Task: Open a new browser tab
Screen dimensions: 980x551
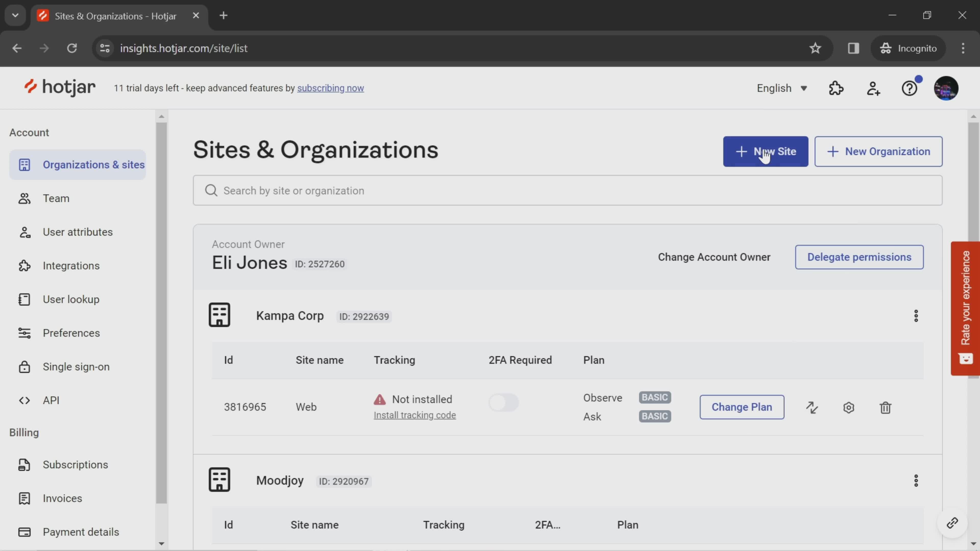Action: point(224,16)
